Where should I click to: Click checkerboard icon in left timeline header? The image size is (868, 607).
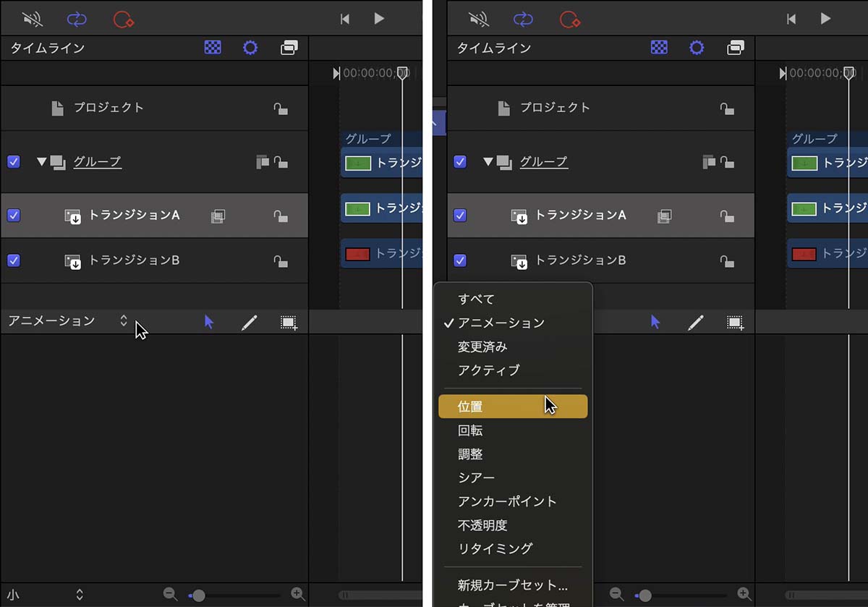(x=213, y=48)
